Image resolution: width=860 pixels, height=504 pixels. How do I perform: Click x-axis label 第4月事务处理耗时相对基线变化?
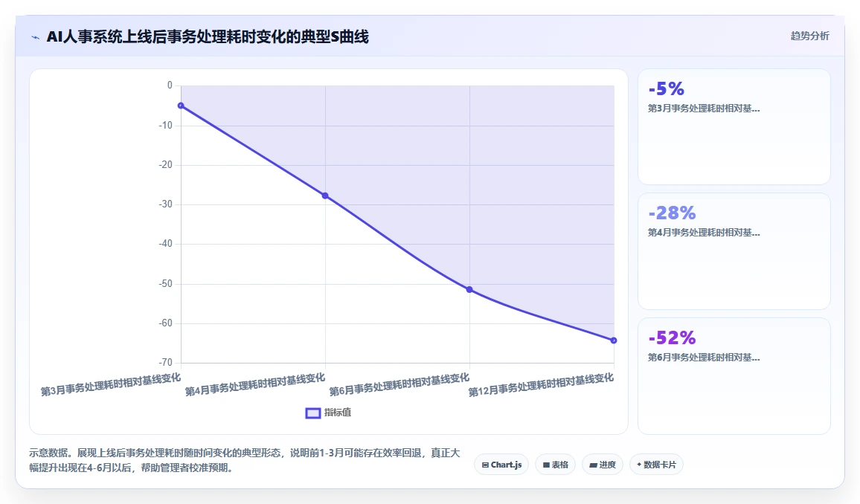click(x=255, y=384)
